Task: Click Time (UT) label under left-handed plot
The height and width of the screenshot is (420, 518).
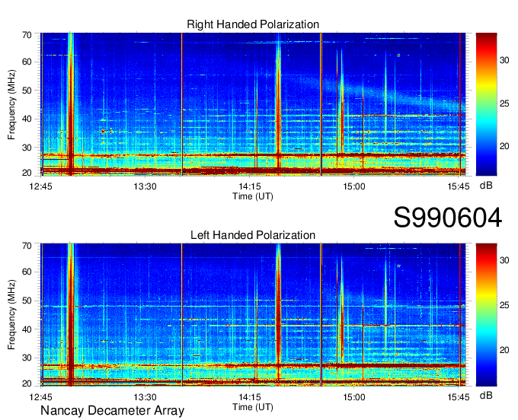Action: point(253,407)
